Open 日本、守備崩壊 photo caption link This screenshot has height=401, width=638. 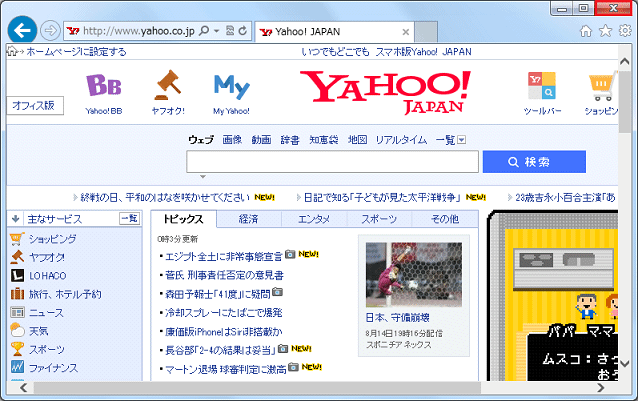[x=398, y=318]
